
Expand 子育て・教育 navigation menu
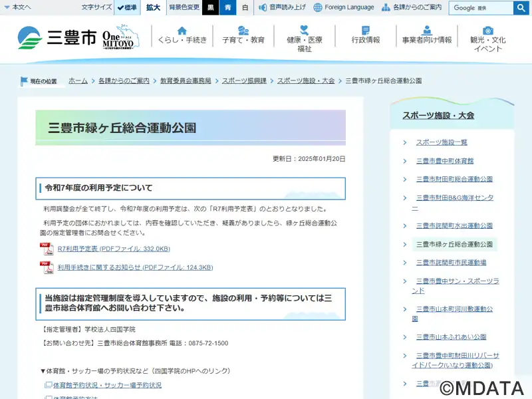[x=243, y=36]
